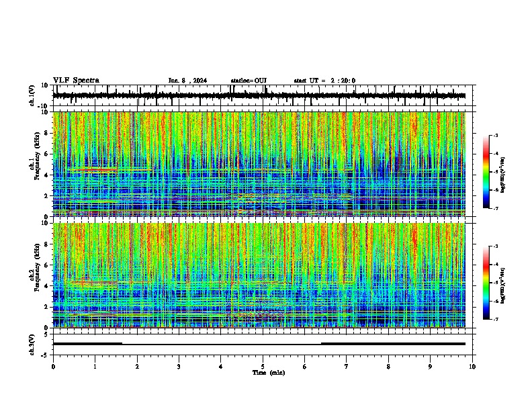Viewport: 532px width, 411px height.
Task: Click the ch.1 spectrogram color scale bar
Action: 486,172
